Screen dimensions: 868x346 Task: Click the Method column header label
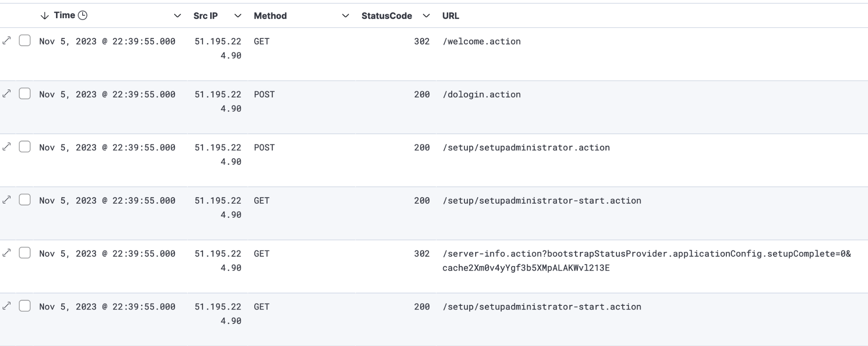(270, 16)
